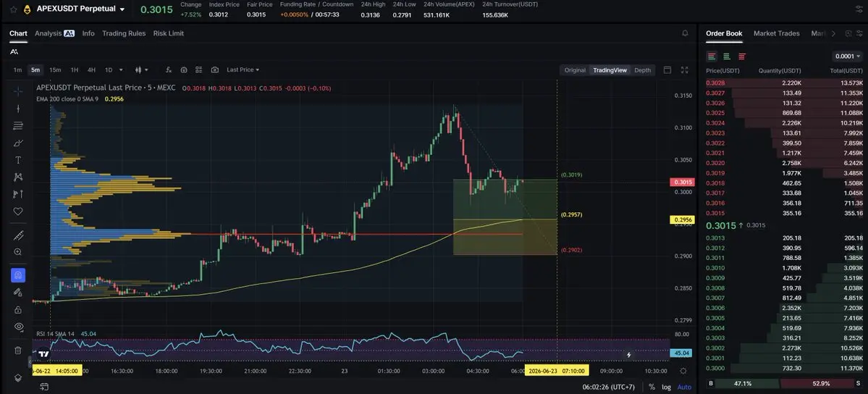The height and width of the screenshot is (394, 868).
Task: Switch chart to Depth view
Action: coord(642,70)
